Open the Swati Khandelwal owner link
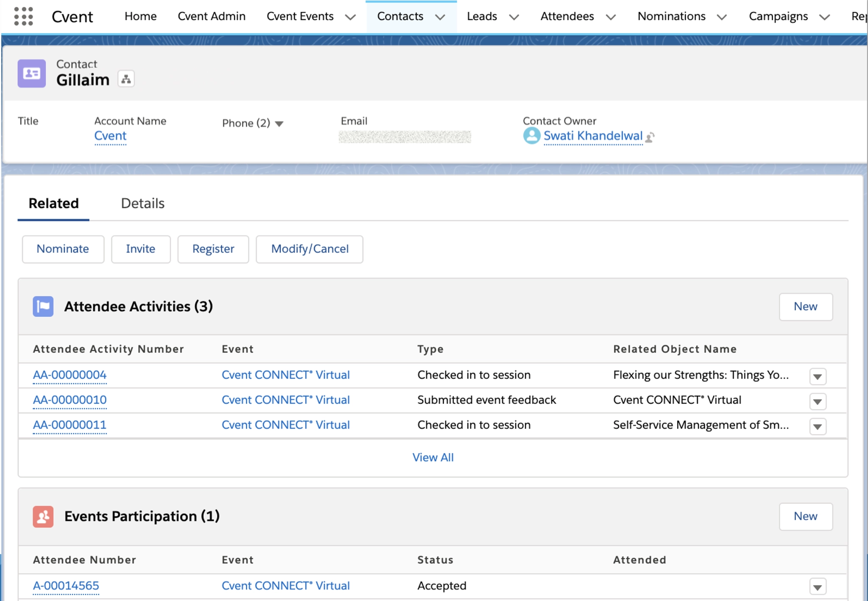Image resolution: width=868 pixels, height=601 pixels. click(x=593, y=136)
